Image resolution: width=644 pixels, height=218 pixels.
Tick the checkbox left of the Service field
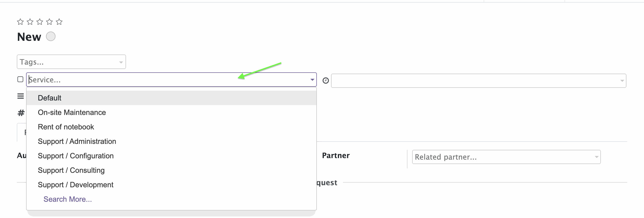[20, 79]
